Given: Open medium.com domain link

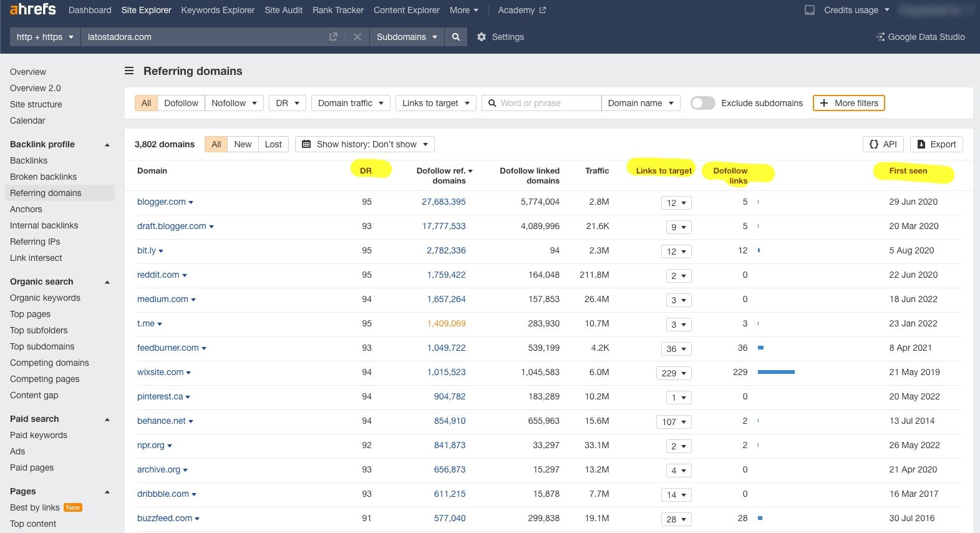Looking at the screenshot, I should point(163,299).
